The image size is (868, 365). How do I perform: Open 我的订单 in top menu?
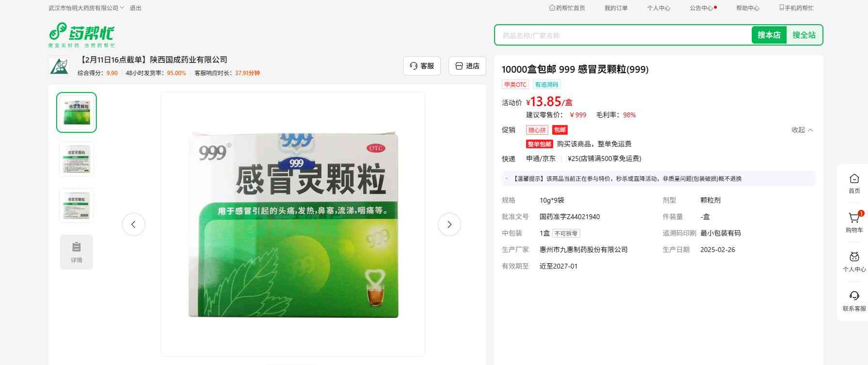pyautogui.click(x=616, y=8)
